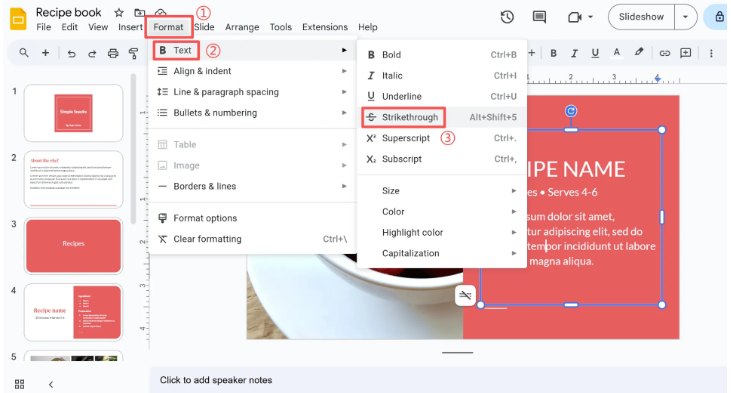This screenshot has width=731, height=393.
Task: Open the Slideshow dropdown arrow
Action: (685, 17)
